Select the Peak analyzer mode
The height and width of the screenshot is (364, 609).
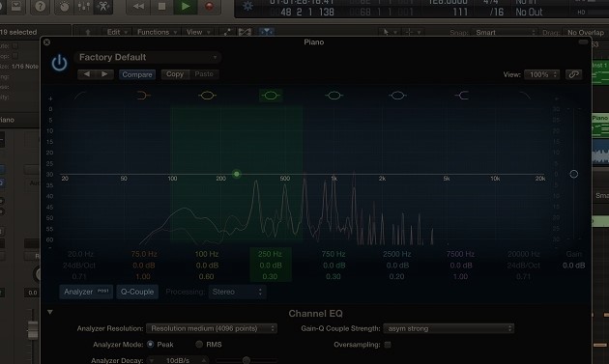point(150,345)
